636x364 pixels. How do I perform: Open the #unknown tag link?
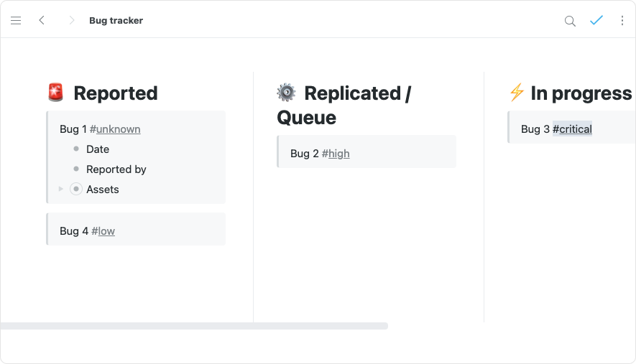(115, 129)
